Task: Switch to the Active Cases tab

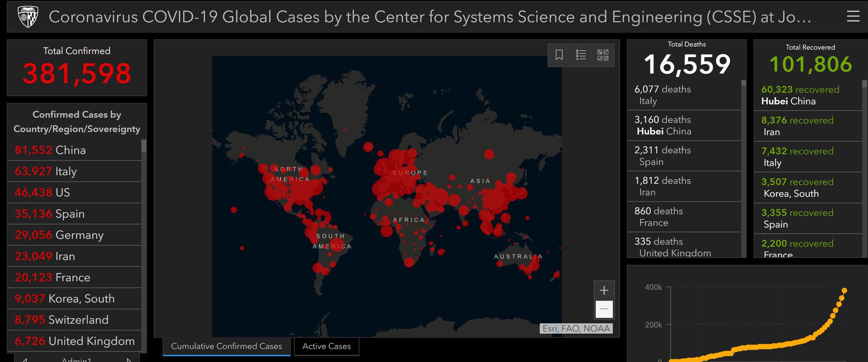Action: tap(326, 346)
